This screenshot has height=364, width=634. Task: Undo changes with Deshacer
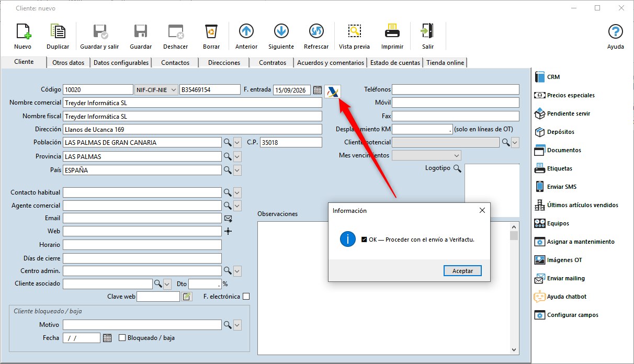point(176,36)
